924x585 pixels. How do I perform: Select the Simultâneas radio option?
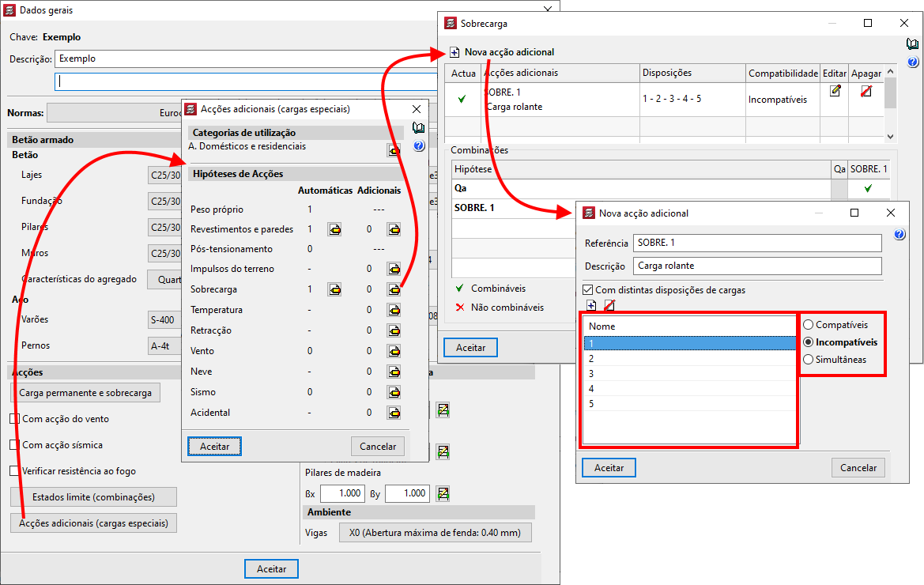click(x=808, y=360)
